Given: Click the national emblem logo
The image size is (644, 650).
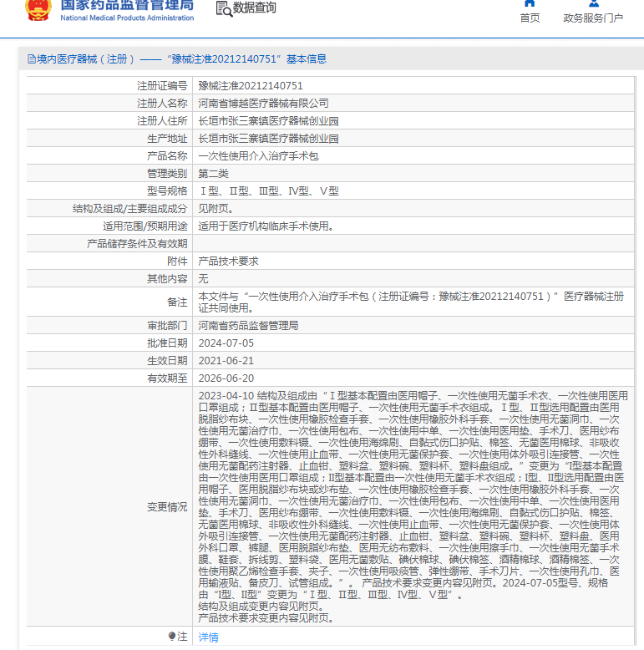Looking at the screenshot, I should tap(38, 10).
